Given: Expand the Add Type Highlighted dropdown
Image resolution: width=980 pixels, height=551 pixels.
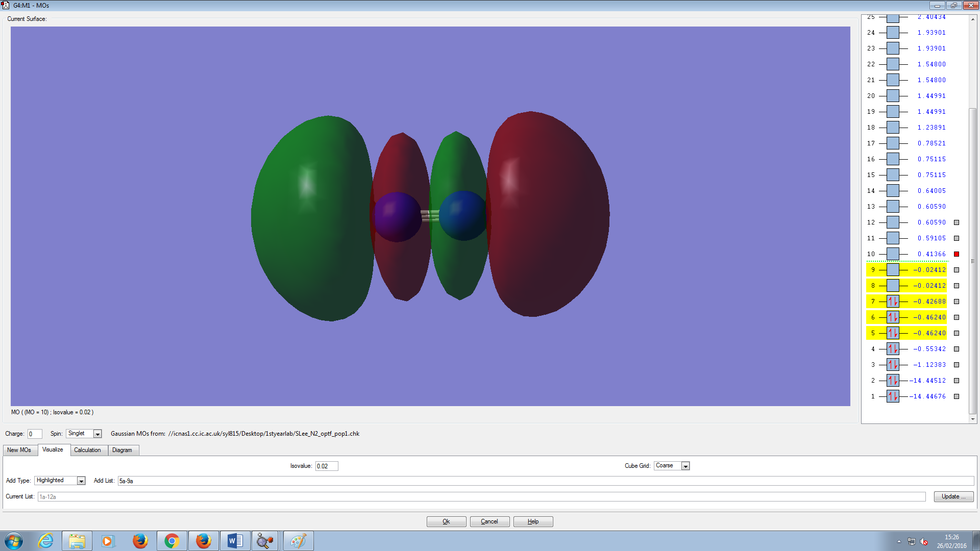Looking at the screenshot, I should click(x=81, y=481).
